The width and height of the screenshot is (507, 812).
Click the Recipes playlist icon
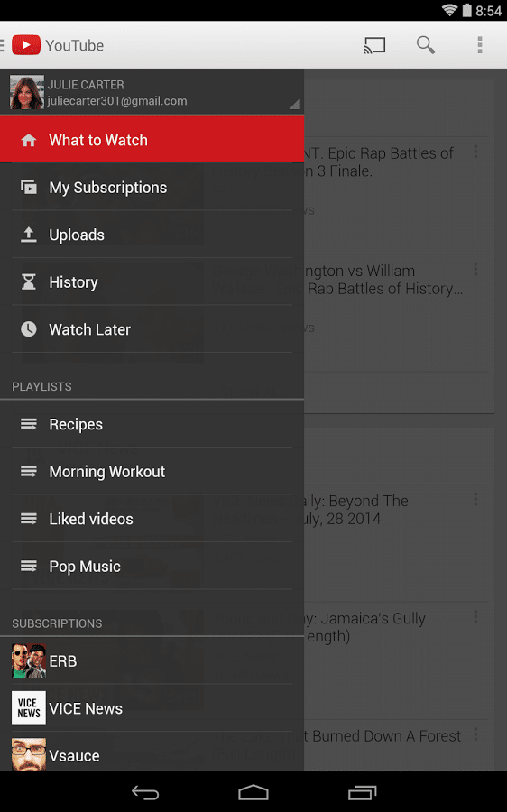click(x=29, y=424)
